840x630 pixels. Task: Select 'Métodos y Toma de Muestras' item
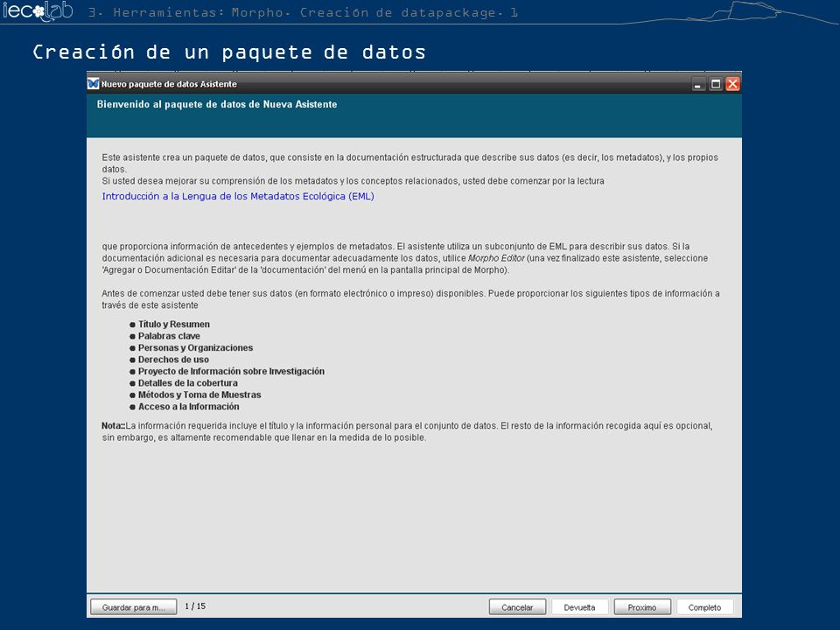199,395
